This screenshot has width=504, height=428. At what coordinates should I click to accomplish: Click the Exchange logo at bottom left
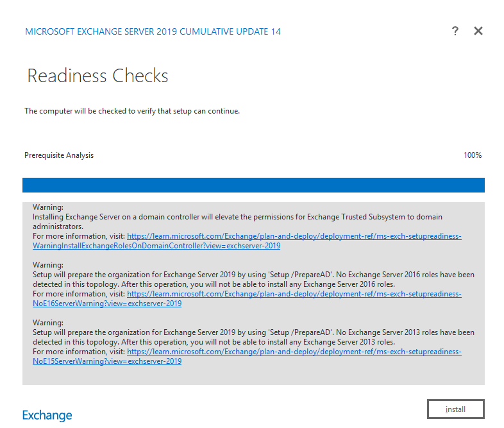[47, 415]
